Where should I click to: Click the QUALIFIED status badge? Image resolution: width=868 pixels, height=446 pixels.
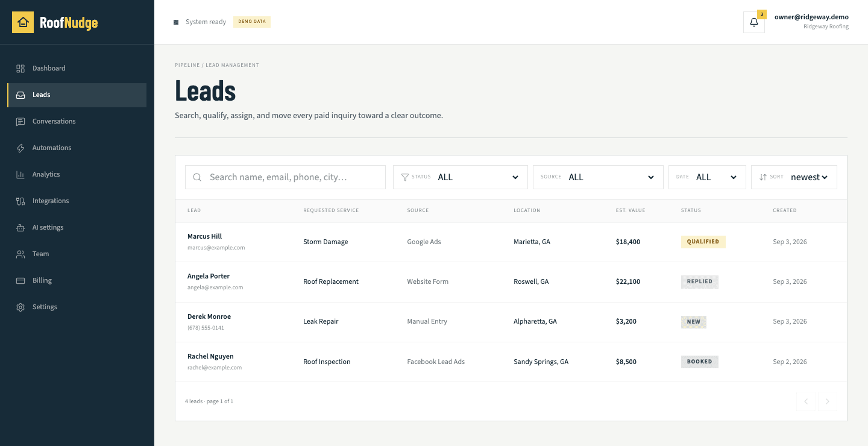(703, 242)
